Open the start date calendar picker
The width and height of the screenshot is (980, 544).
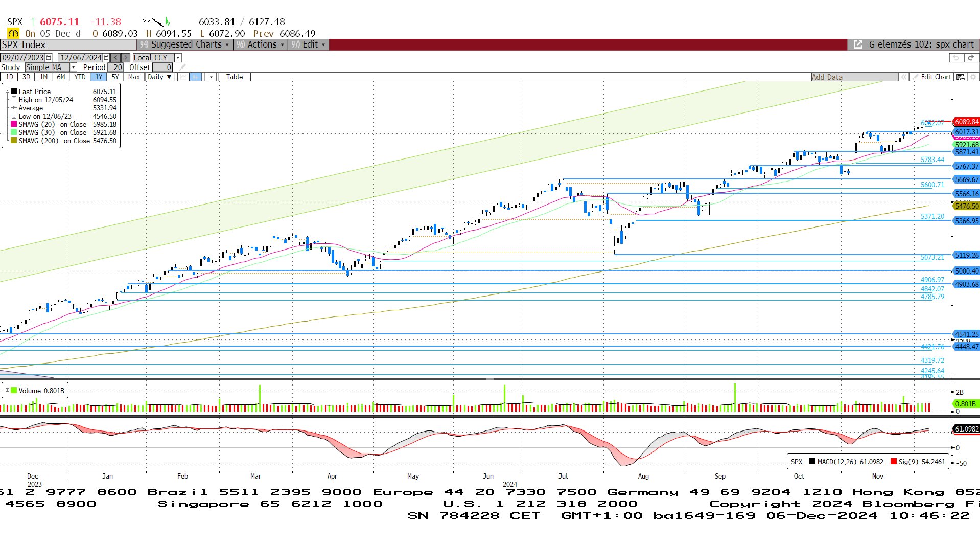[49, 58]
